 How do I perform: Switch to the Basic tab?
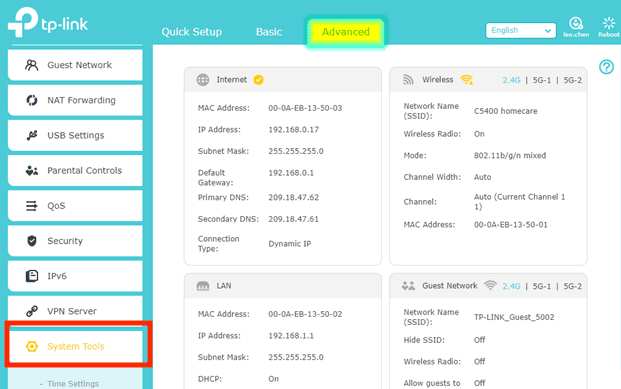click(x=269, y=32)
